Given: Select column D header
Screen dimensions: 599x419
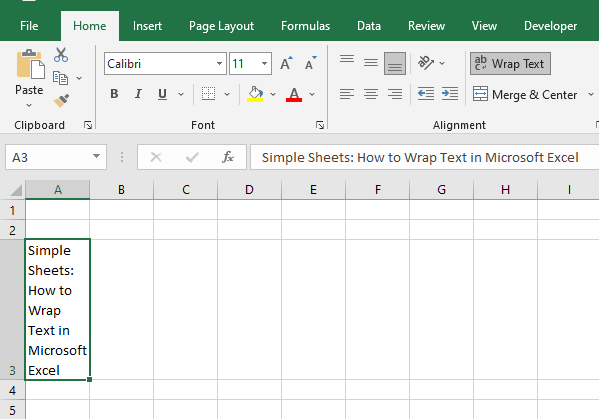Looking at the screenshot, I should [249, 189].
